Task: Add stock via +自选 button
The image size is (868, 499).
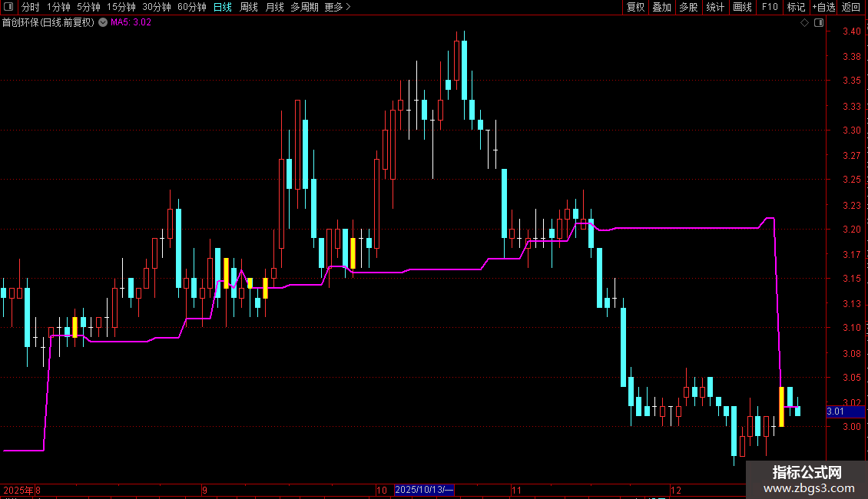Action: [x=823, y=7]
